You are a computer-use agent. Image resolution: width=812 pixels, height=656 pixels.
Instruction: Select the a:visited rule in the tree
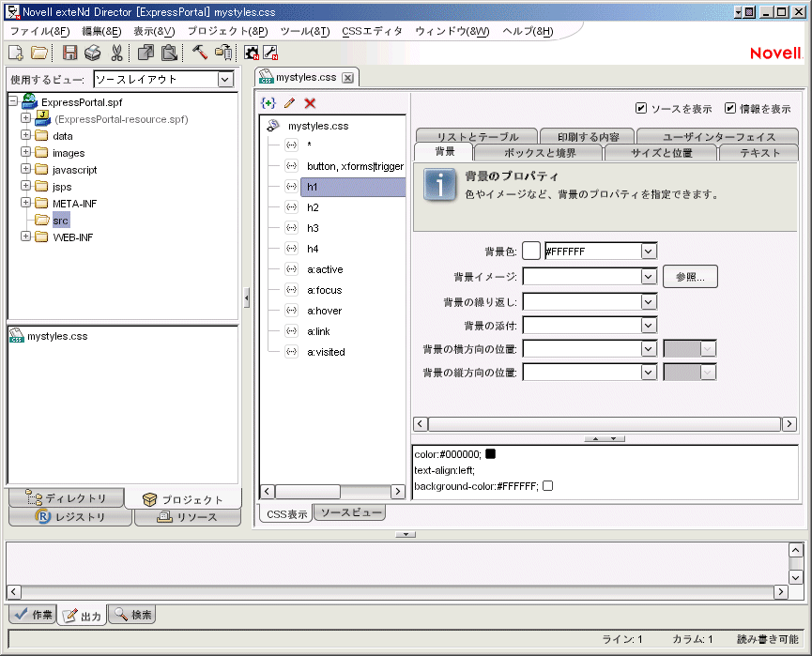(326, 352)
